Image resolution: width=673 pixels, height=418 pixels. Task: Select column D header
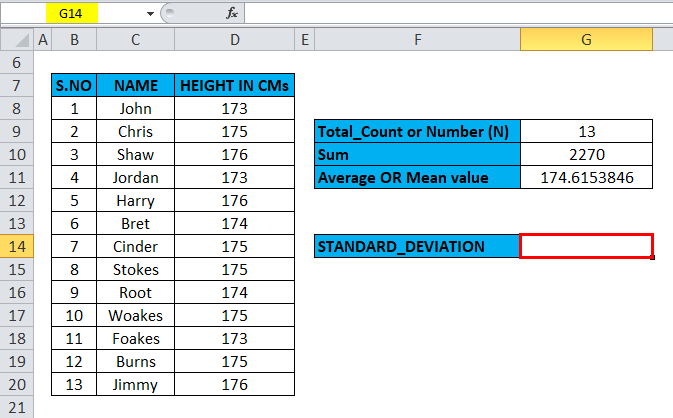coord(234,40)
